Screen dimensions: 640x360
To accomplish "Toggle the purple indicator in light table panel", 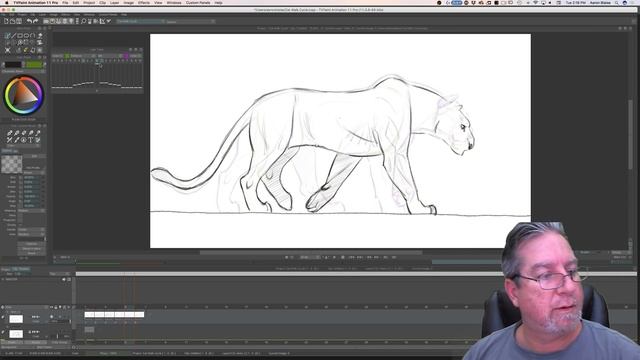I will [126, 56].
